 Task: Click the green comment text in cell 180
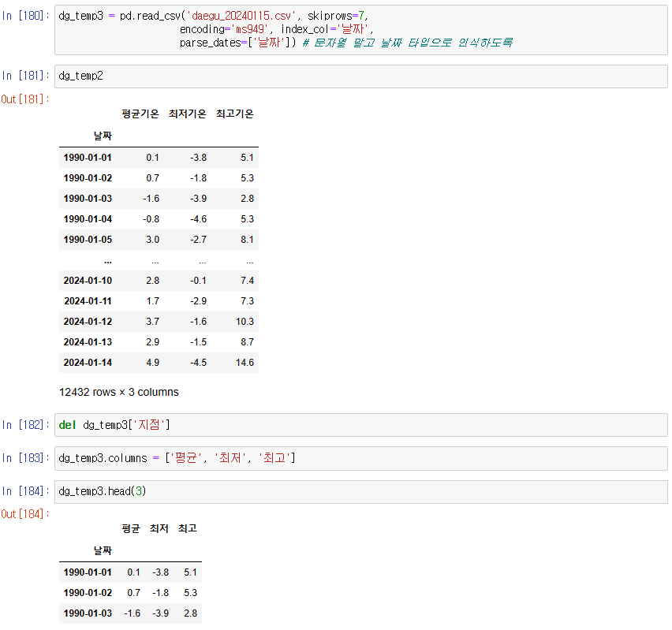(x=408, y=43)
